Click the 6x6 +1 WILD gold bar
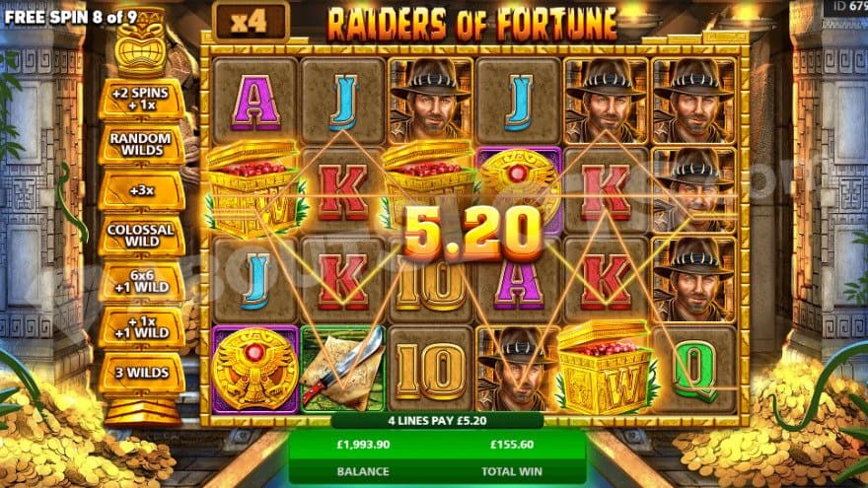This screenshot has height=488, width=868. click(x=142, y=281)
